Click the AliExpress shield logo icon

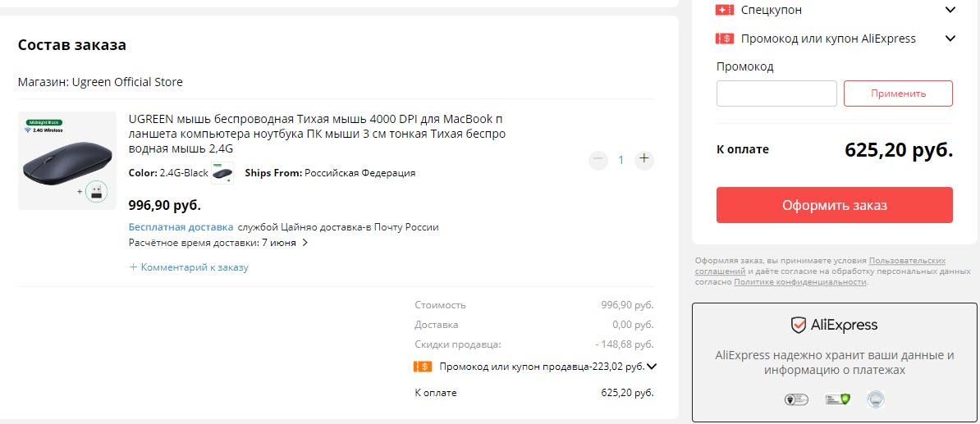[798, 326]
